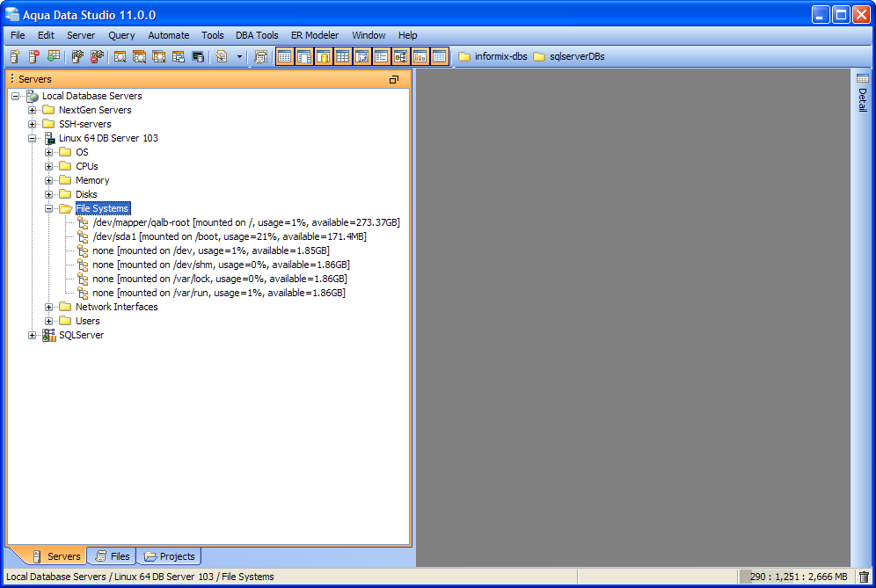This screenshot has height=588, width=876.
Task: Open the Automate menu
Action: (169, 35)
